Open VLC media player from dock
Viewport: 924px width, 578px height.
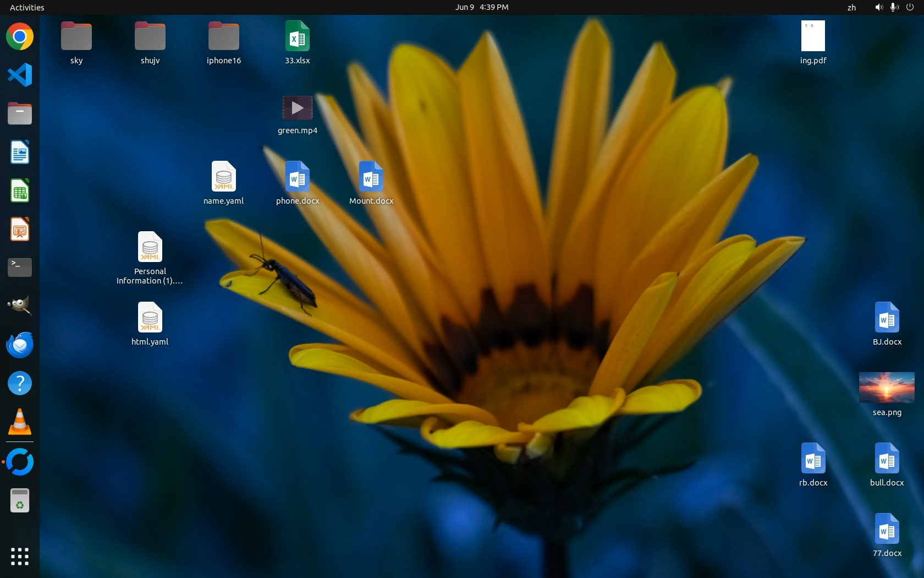(x=20, y=422)
